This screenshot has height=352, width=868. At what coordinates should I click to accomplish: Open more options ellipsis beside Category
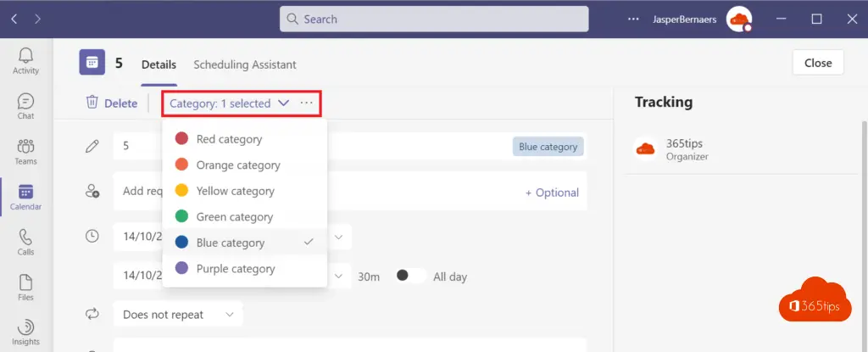(306, 103)
